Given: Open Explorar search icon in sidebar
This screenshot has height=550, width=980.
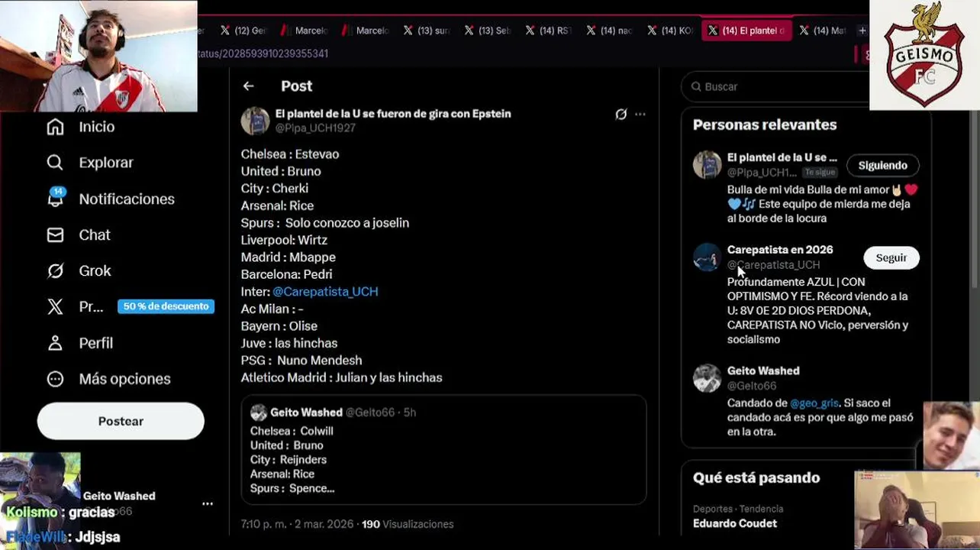Looking at the screenshot, I should click(55, 163).
